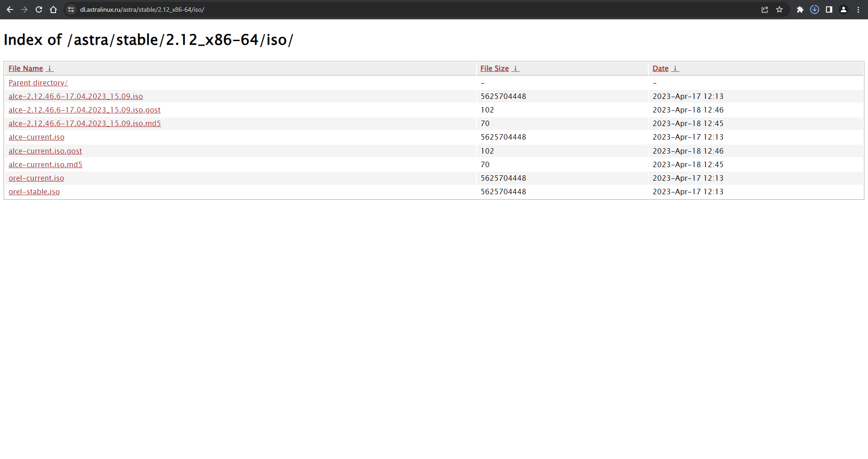Open the browser home page
The height and width of the screenshot is (459, 868).
(x=53, y=9)
